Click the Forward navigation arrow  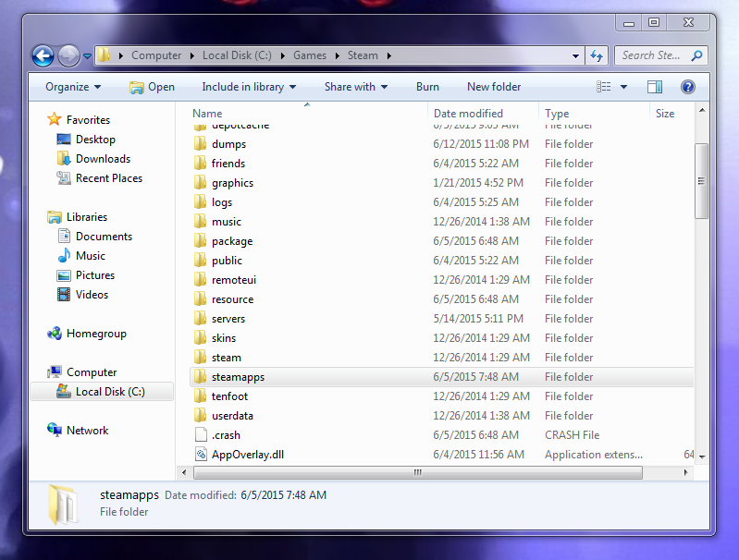click(68, 56)
